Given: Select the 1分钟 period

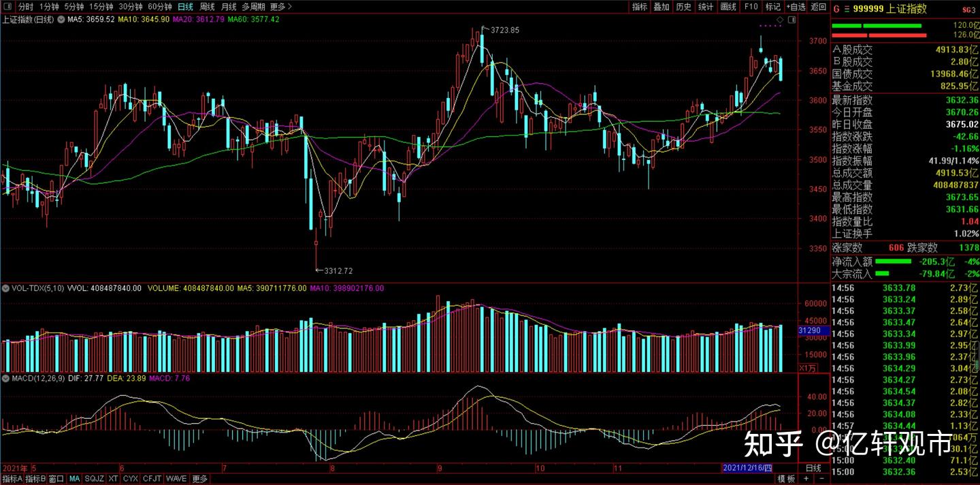Looking at the screenshot, I should pos(49,7).
